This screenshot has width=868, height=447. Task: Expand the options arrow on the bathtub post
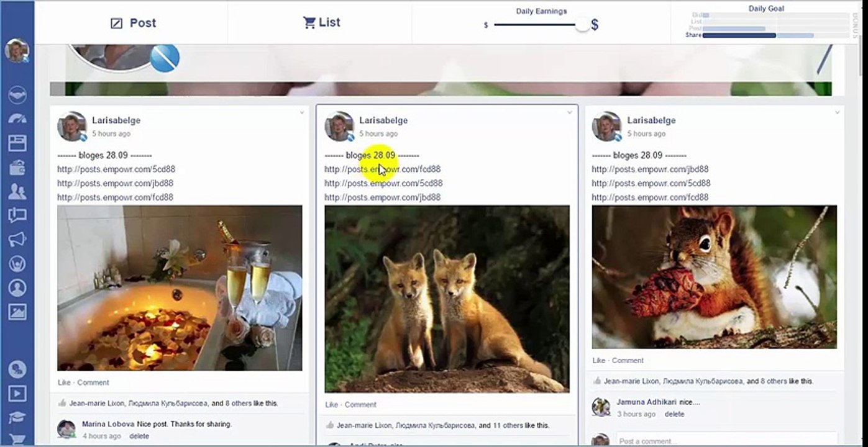click(302, 113)
